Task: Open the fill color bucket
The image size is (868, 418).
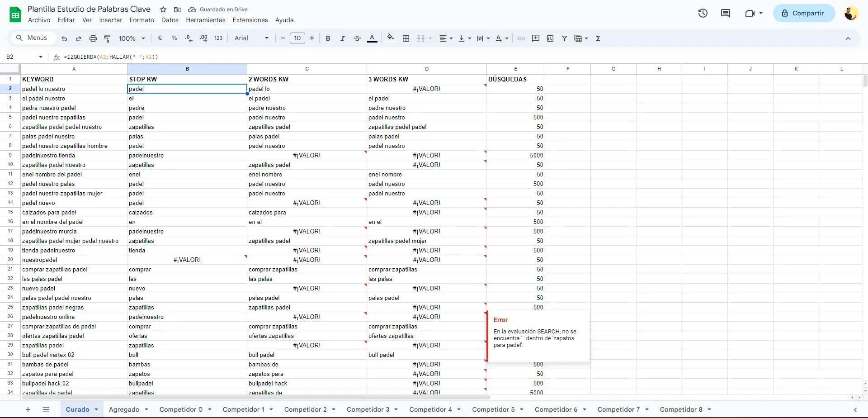Action: pos(391,38)
